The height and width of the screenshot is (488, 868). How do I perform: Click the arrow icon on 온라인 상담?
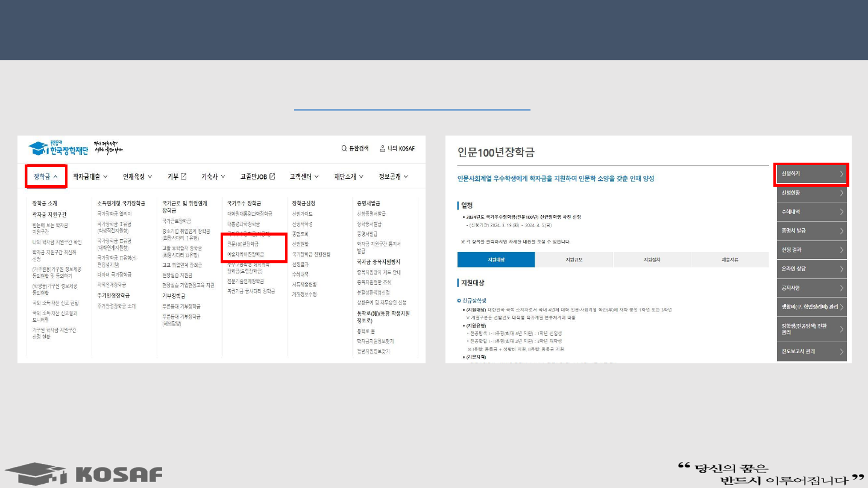[841, 269]
